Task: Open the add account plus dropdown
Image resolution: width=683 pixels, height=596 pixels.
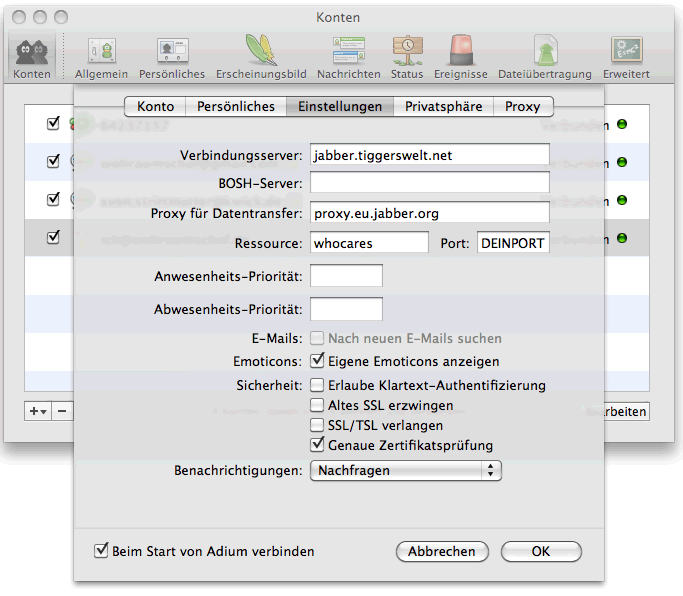Action: [38, 411]
